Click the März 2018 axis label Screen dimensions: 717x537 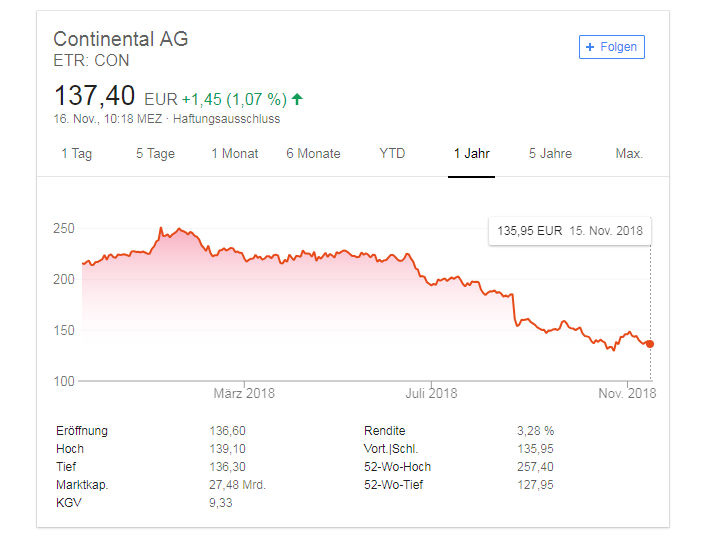pos(244,393)
